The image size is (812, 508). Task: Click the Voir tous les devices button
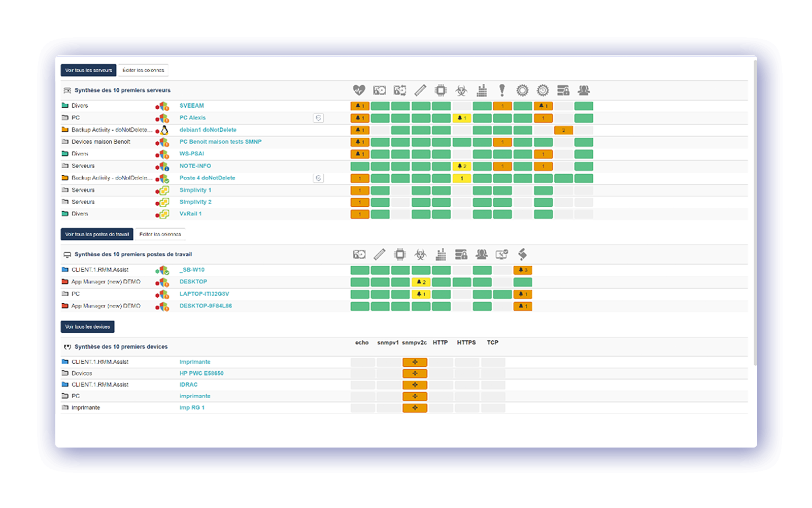tap(87, 327)
